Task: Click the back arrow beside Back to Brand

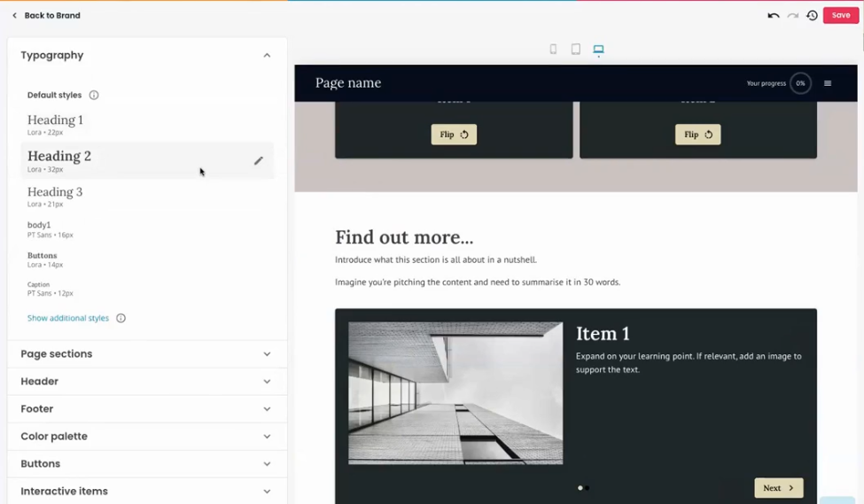Action: 14,15
